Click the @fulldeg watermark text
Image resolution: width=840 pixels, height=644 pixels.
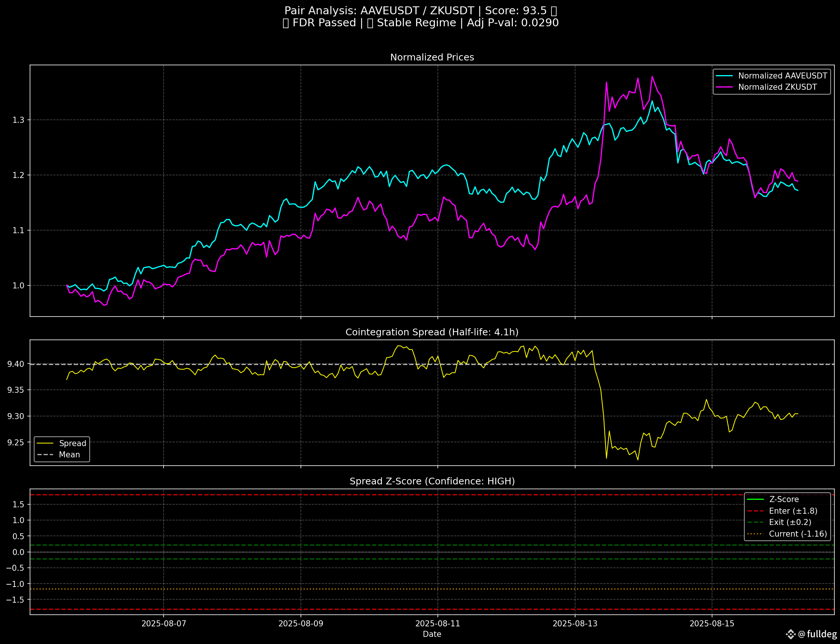pos(817,634)
